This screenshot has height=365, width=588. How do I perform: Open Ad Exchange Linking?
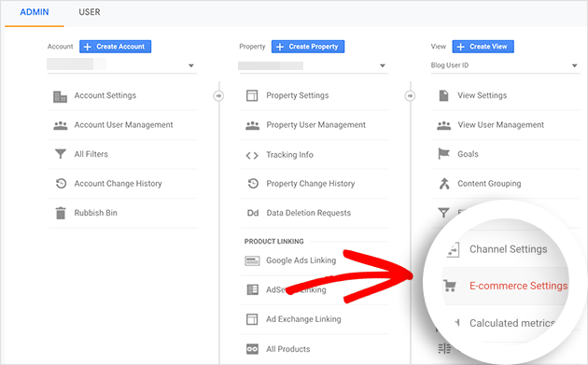pyautogui.click(x=303, y=319)
